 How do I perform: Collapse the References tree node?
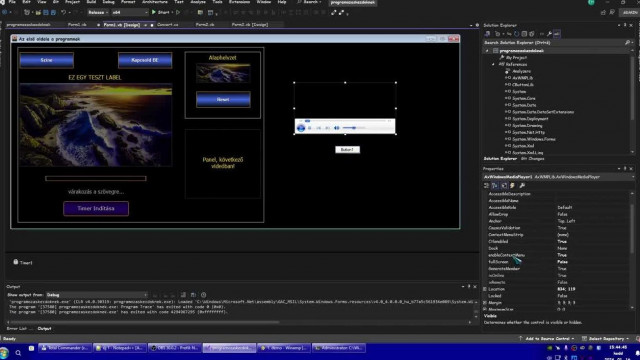tap(493, 64)
